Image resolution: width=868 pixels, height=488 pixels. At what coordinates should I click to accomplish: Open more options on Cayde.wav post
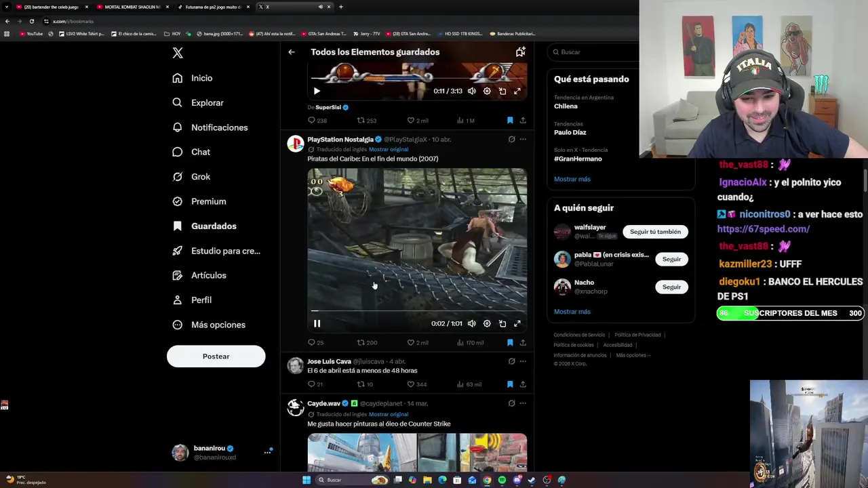[x=523, y=403]
